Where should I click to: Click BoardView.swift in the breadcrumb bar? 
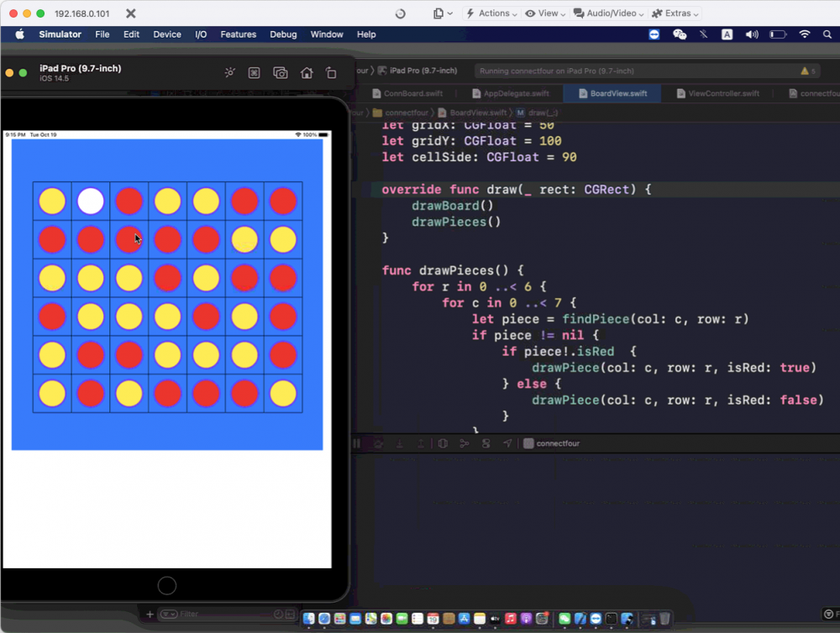[x=472, y=112]
